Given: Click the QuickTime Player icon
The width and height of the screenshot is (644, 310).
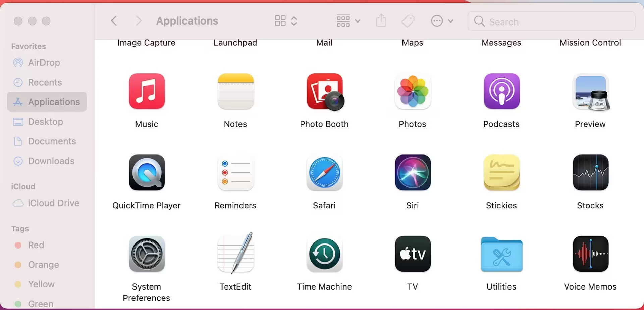Looking at the screenshot, I should click(147, 173).
